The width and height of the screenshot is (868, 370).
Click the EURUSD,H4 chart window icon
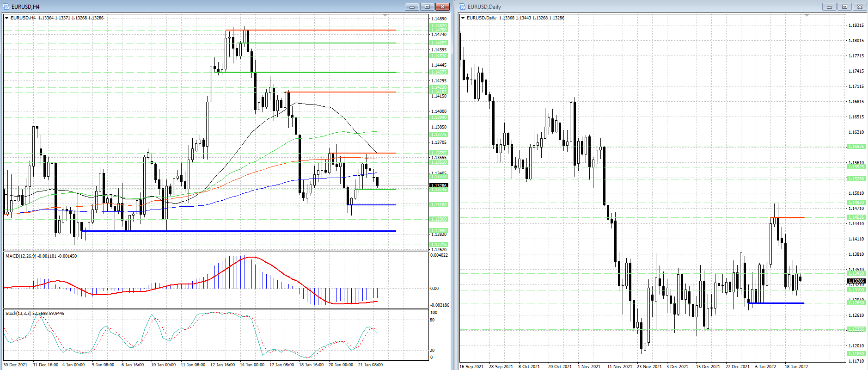(x=6, y=6)
